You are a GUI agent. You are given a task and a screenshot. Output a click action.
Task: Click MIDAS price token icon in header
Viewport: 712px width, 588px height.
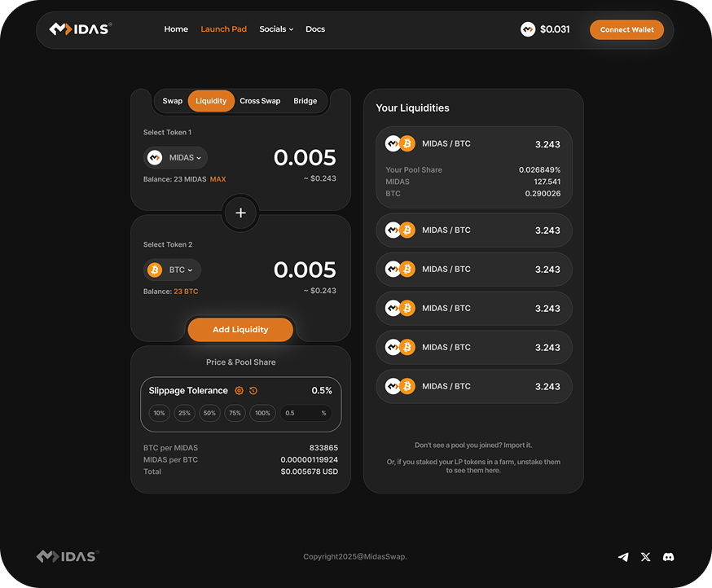(528, 29)
